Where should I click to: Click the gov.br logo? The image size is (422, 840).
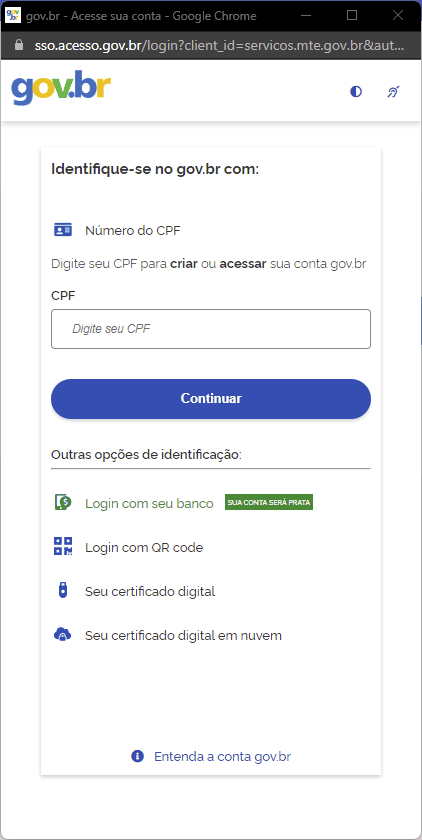[x=61, y=87]
